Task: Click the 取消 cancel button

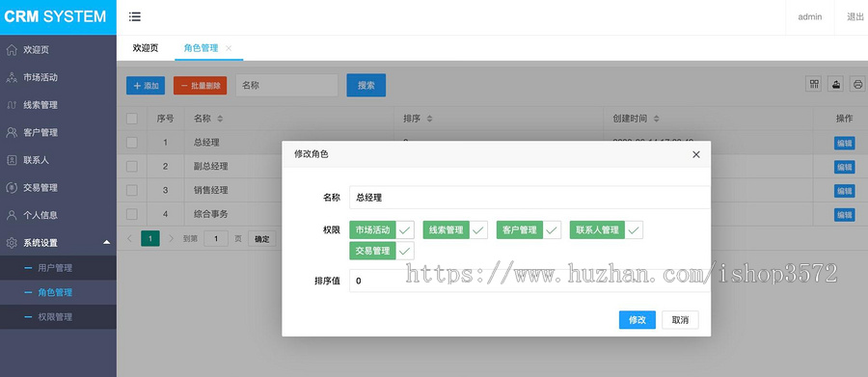Action: coord(680,320)
